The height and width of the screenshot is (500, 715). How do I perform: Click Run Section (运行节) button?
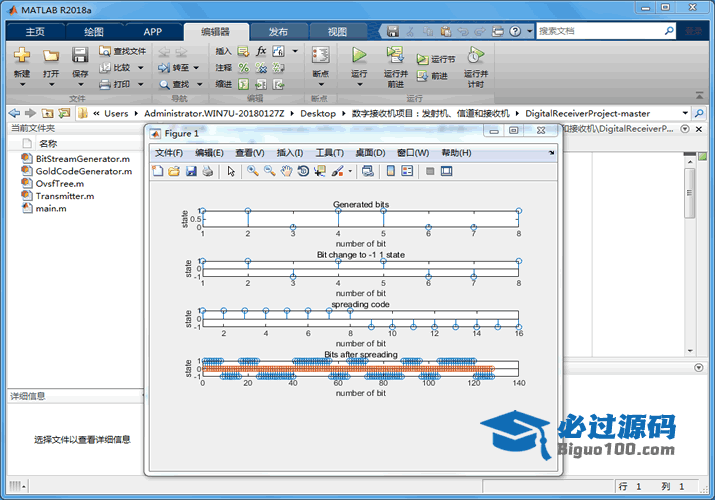click(x=436, y=59)
